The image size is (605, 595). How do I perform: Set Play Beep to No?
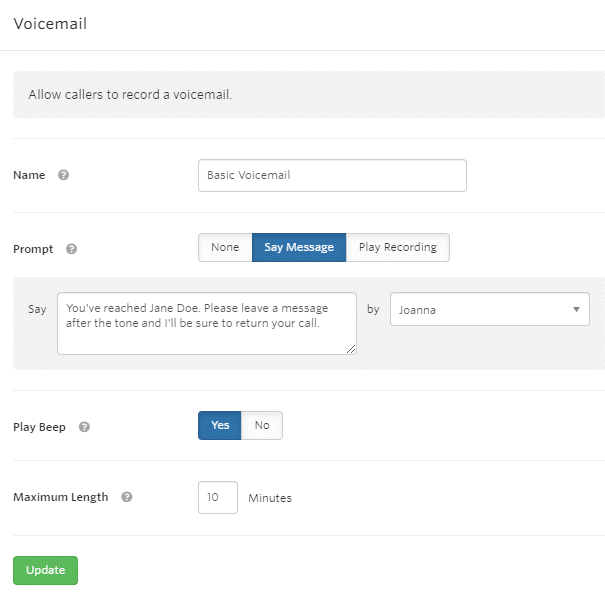pyautogui.click(x=262, y=425)
